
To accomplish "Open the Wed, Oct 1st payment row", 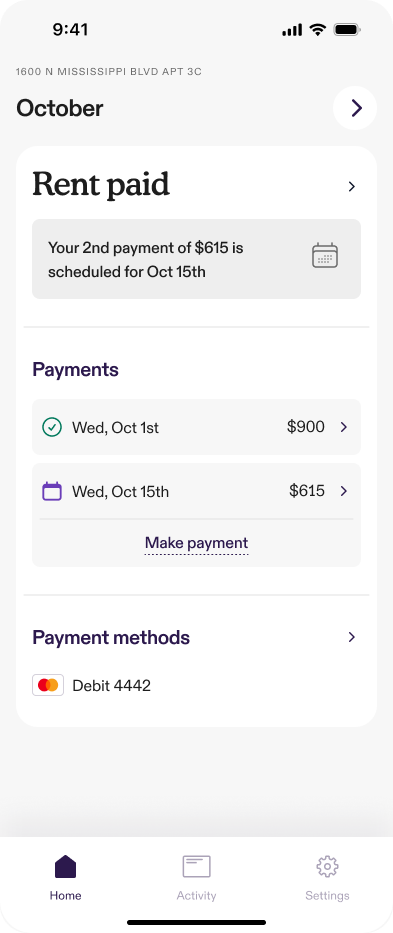I will [196, 427].
